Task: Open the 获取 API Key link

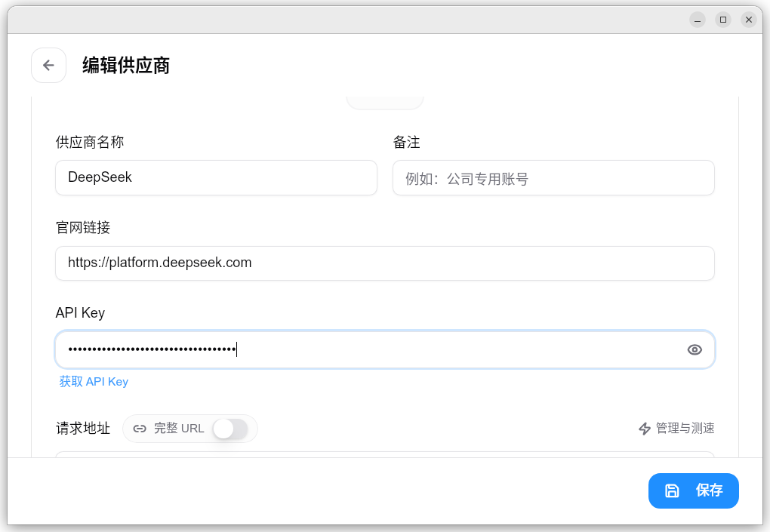Action: [x=94, y=382]
